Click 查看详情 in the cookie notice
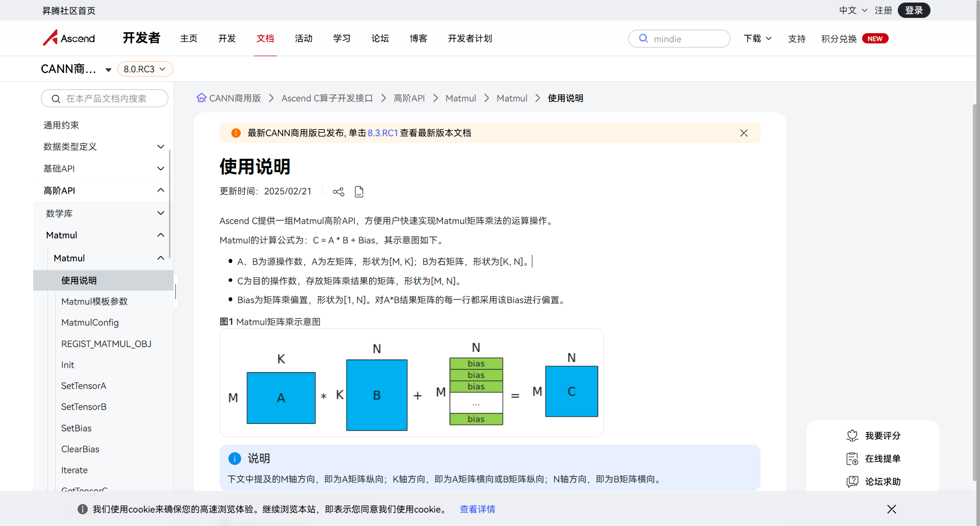 (x=478, y=509)
